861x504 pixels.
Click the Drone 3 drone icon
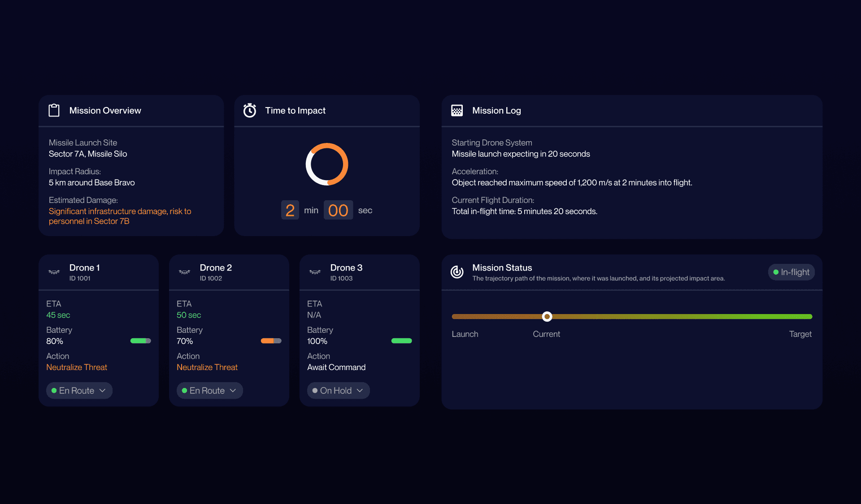315,272
